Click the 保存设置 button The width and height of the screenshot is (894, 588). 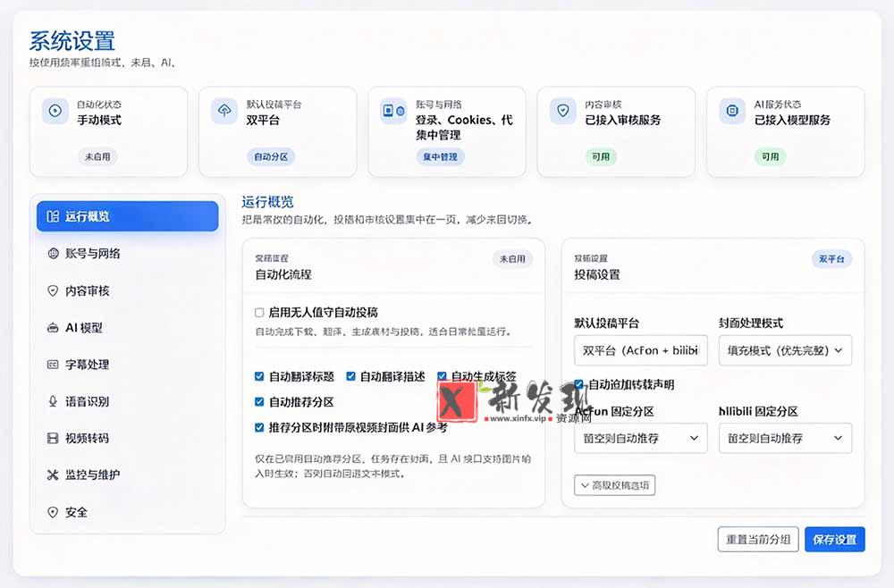[x=835, y=540]
